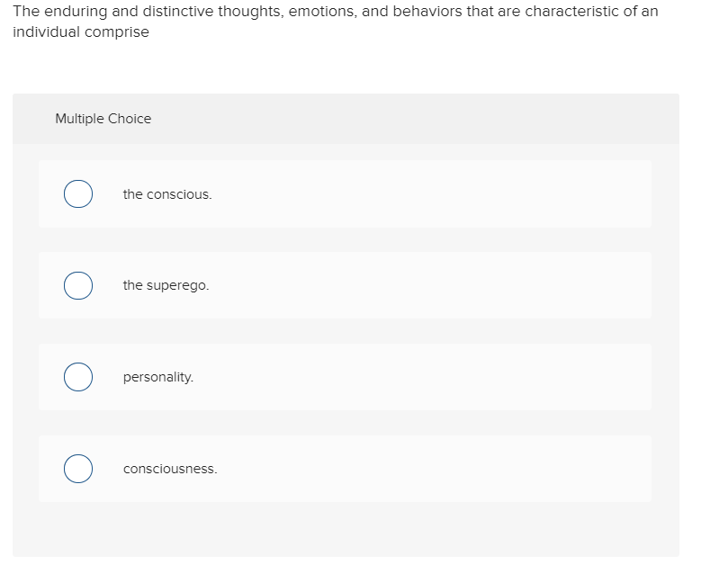Click the answer text "the conscious."
Image resolution: width=728 pixels, height=583 pixels.
click(167, 193)
